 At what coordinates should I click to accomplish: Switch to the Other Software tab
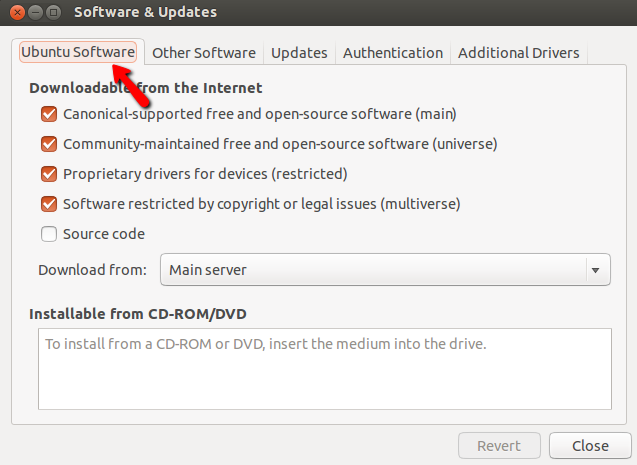point(204,53)
